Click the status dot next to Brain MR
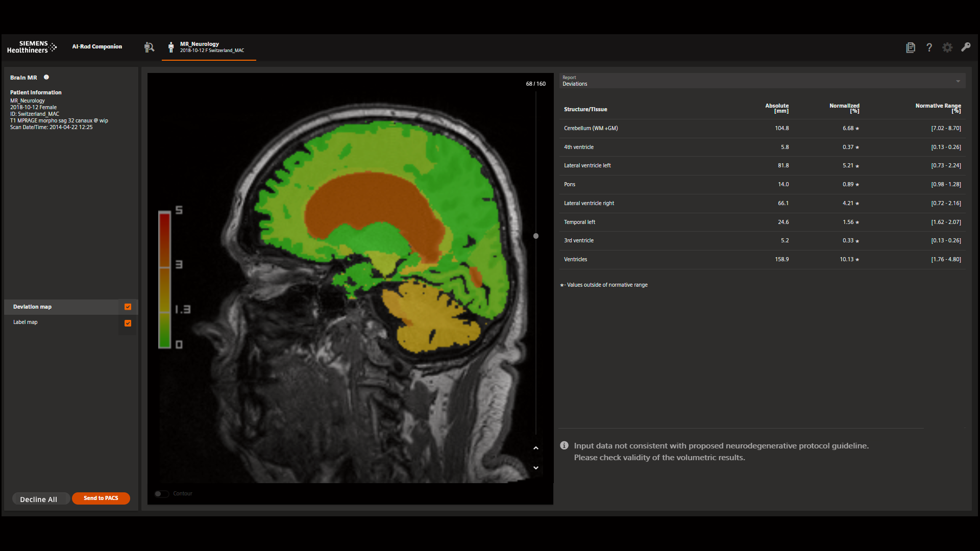This screenshot has height=551, width=980. [x=46, y=77]
